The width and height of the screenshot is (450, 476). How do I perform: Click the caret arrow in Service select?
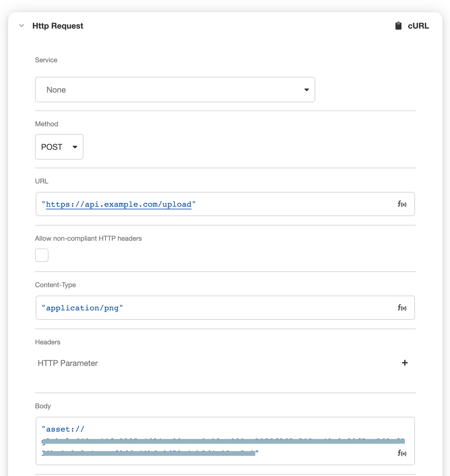tap(307, 90)
